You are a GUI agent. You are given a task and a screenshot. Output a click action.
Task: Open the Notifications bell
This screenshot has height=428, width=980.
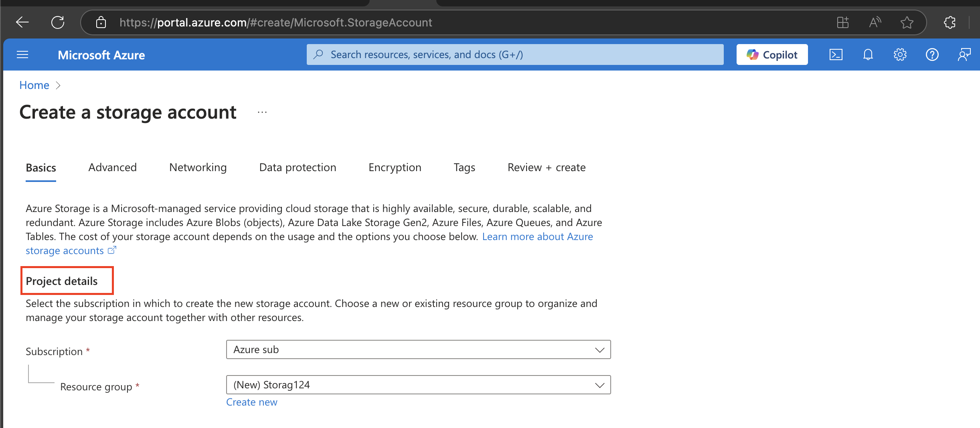[x=868, y=55]
